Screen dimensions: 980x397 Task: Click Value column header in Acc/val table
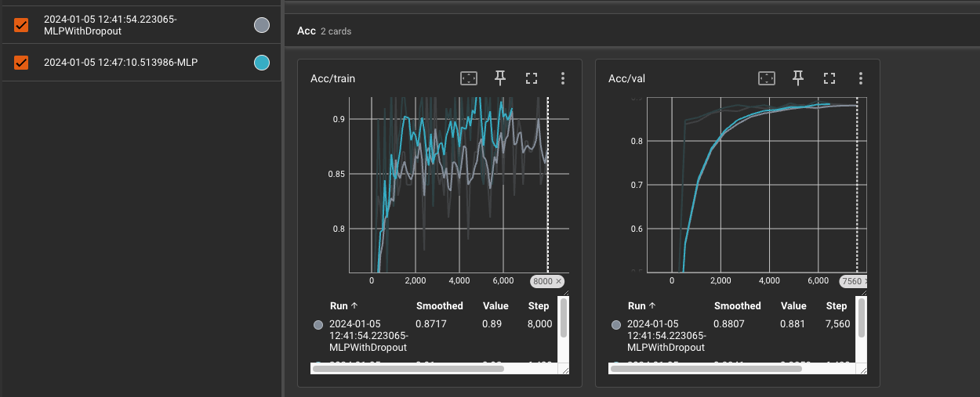pyautogui.click(x=793, y=306)
